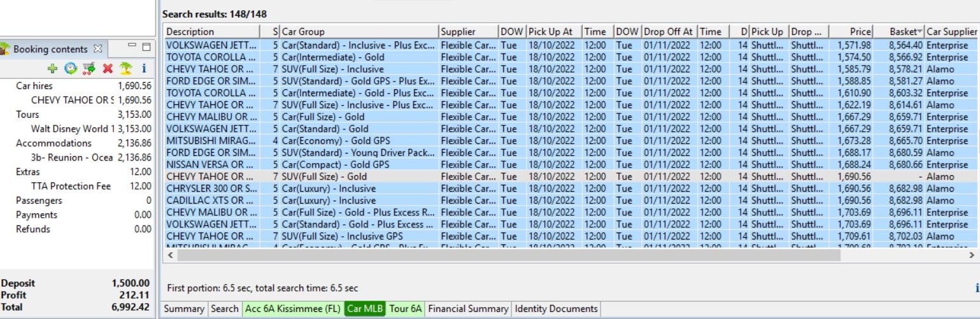Select MITSUBISHI MIRAG row priced 1,673.28
The width and height of the screenshot is (980, 319).
(571, 141)
